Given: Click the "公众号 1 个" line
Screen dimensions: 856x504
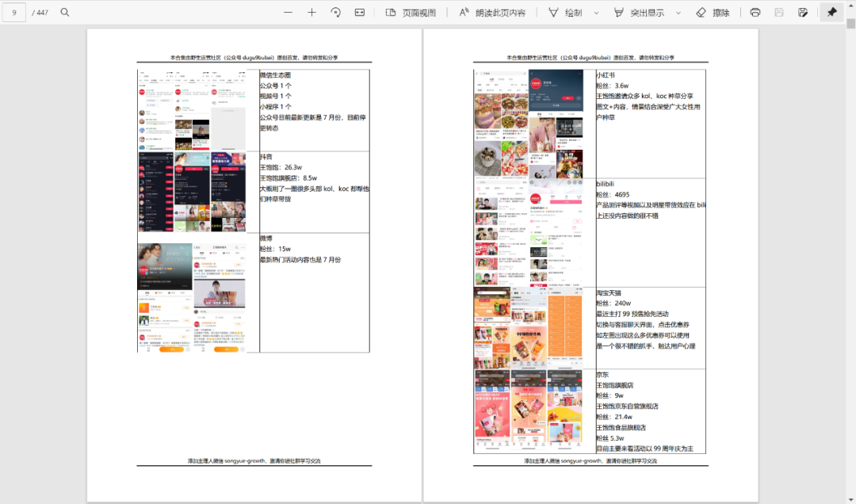Looking at the screenshot, I should [x=276, y=86].
